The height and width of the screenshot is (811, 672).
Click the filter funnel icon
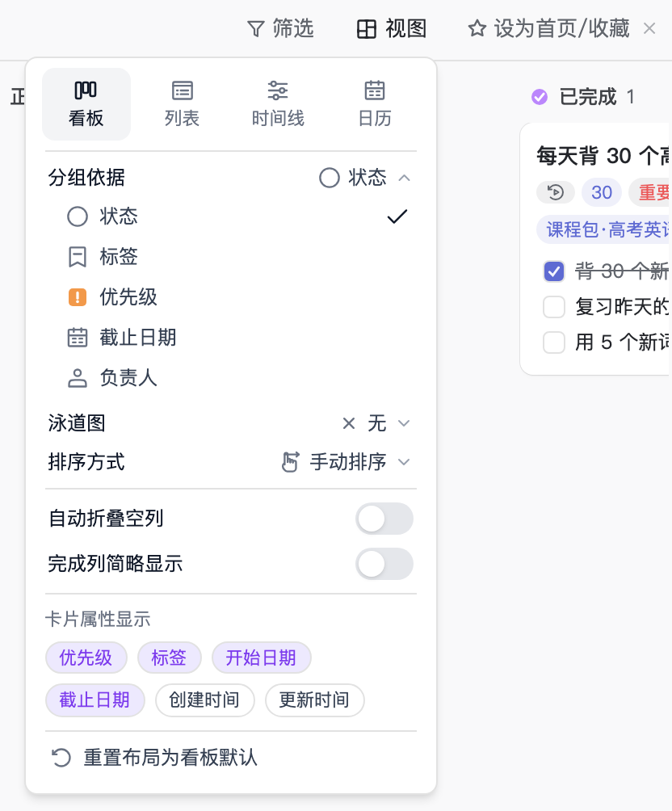click(255, 29)
